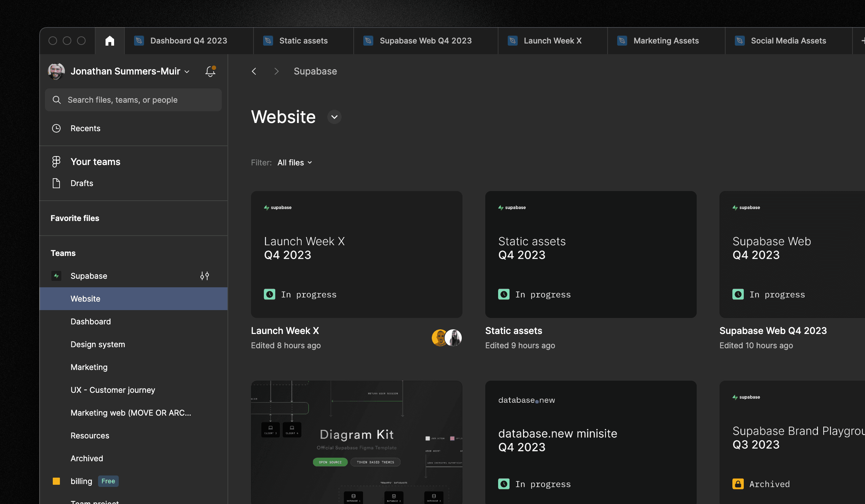Switch to the Dashboard Q4 2023 tab
Screen dimensions: 865x504
click(x=189, y=41)
